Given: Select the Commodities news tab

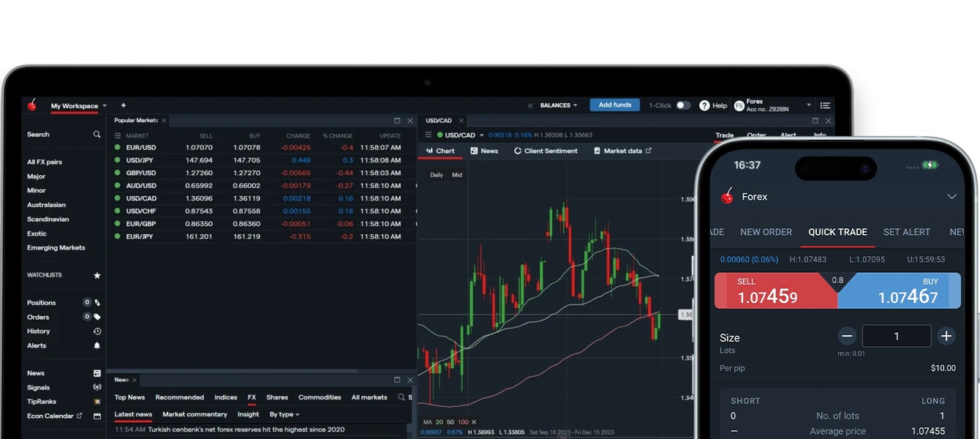Looking at the screenshot, I should 320,397.
